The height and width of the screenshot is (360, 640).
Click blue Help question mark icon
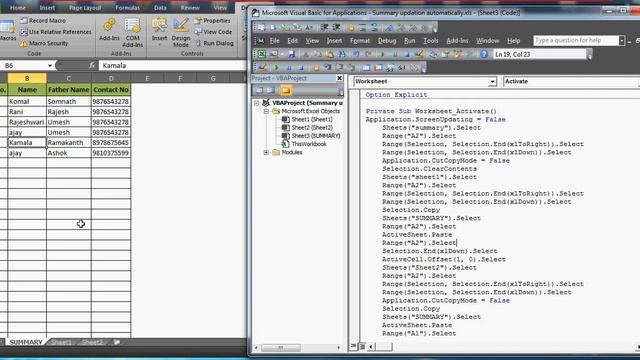point(484,54)
